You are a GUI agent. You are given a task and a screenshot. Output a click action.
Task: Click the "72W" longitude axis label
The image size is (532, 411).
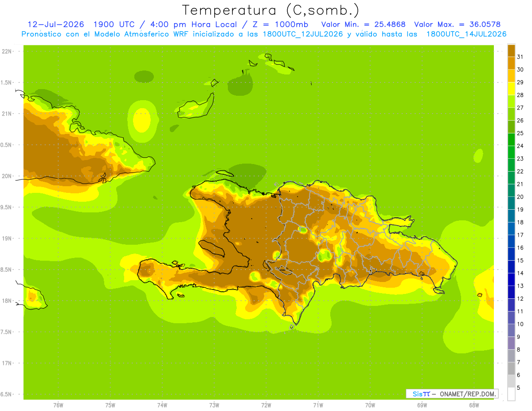(x=266, y=405)
